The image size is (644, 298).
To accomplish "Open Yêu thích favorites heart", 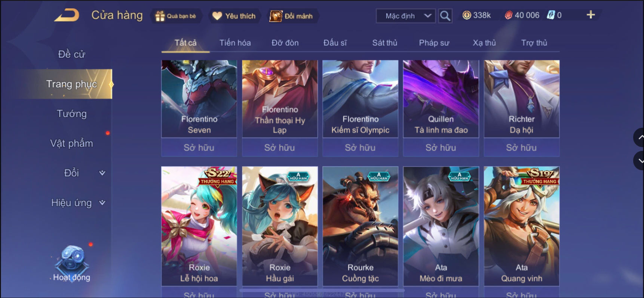I will [234, 16].
